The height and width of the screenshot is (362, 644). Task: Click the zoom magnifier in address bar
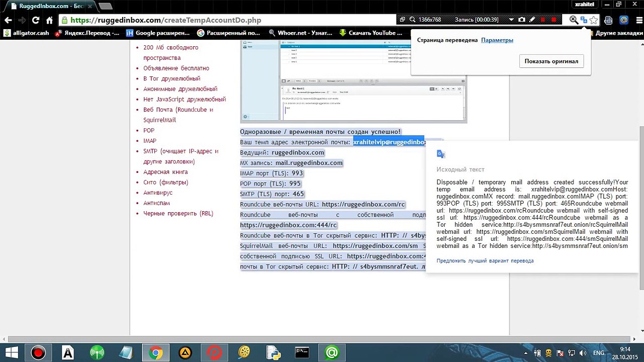pos(574,20)
